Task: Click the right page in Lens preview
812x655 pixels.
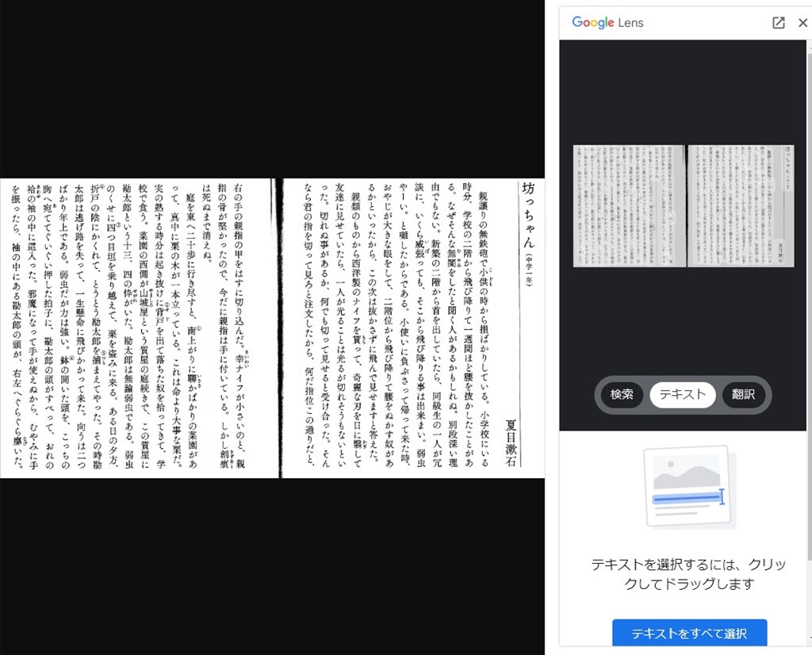Action: coord(741,206)
